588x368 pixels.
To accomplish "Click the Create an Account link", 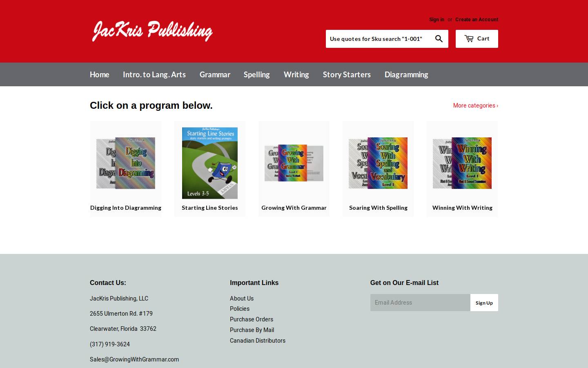I will click(477, 20).
